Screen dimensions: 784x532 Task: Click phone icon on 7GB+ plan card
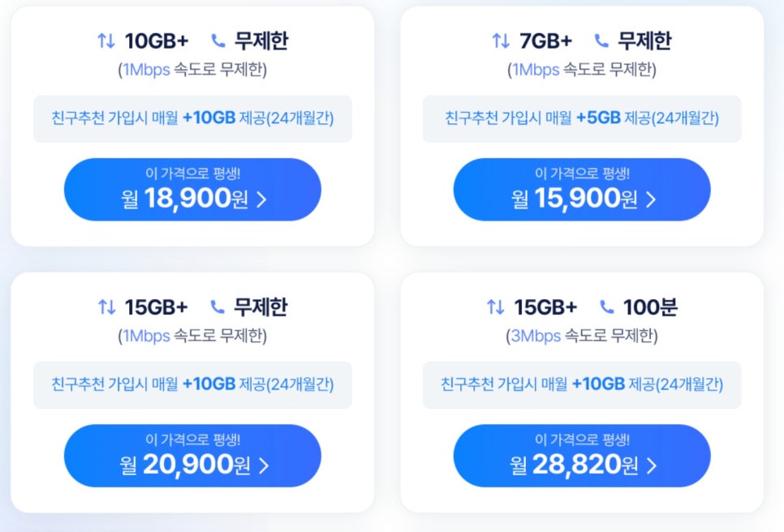coord(601,41)
